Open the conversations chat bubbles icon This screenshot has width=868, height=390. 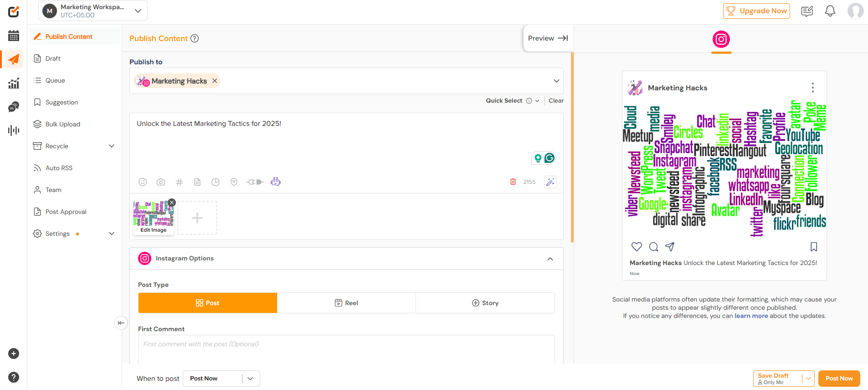coord(14,107)
